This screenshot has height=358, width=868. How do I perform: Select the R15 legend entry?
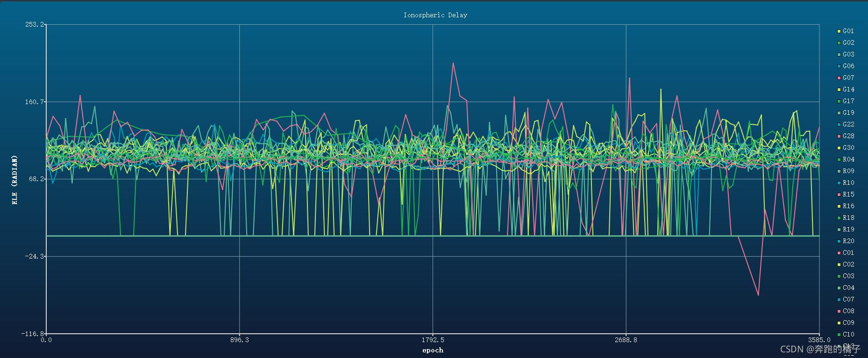pyautogui.click(x=846, y=195)
